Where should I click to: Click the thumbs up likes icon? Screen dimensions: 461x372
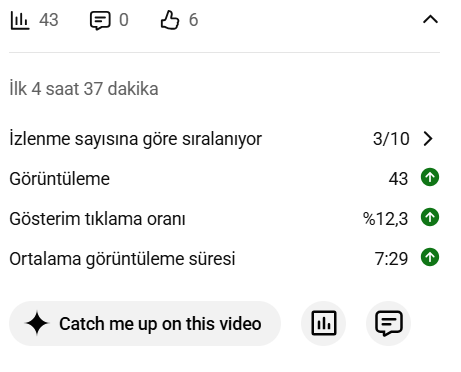170,20
